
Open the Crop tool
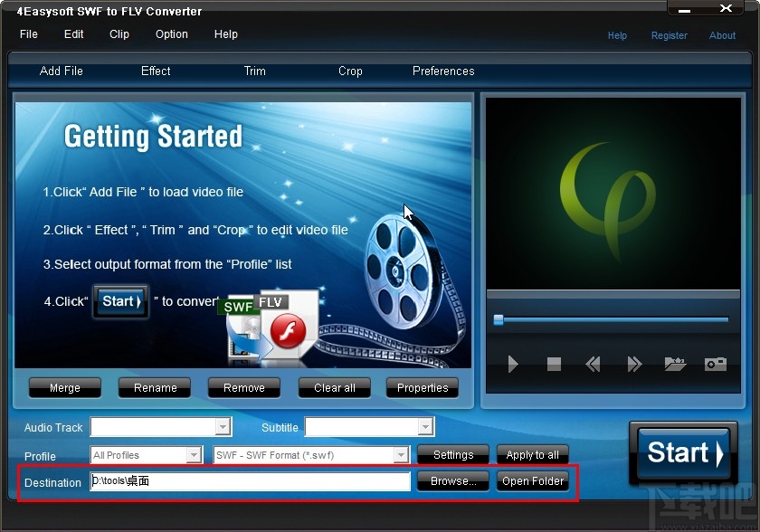pos(350,71)
